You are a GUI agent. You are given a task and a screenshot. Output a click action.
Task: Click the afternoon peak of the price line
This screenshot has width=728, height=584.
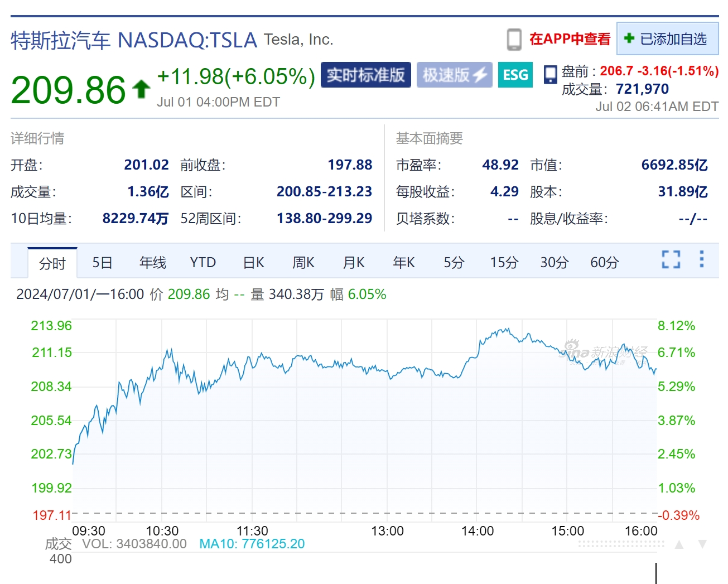[x=507, y=329]
